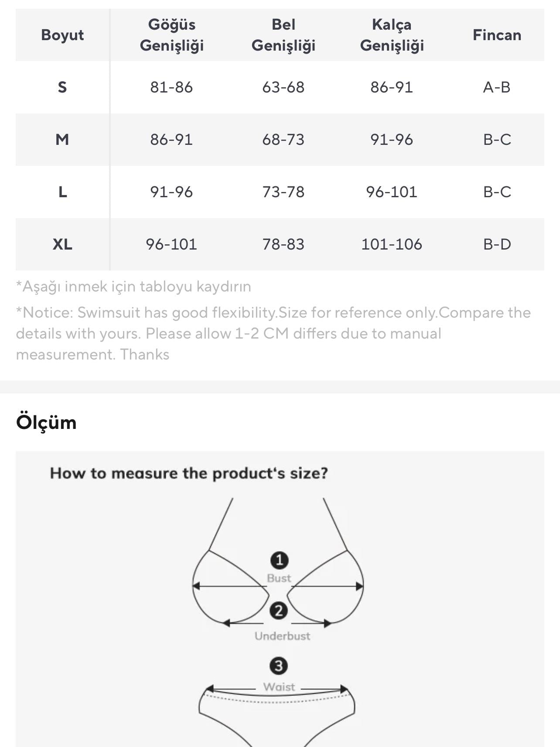The image size is (560, 747).
Task: Click the B-D cup size cell
Action: (497, 244)
